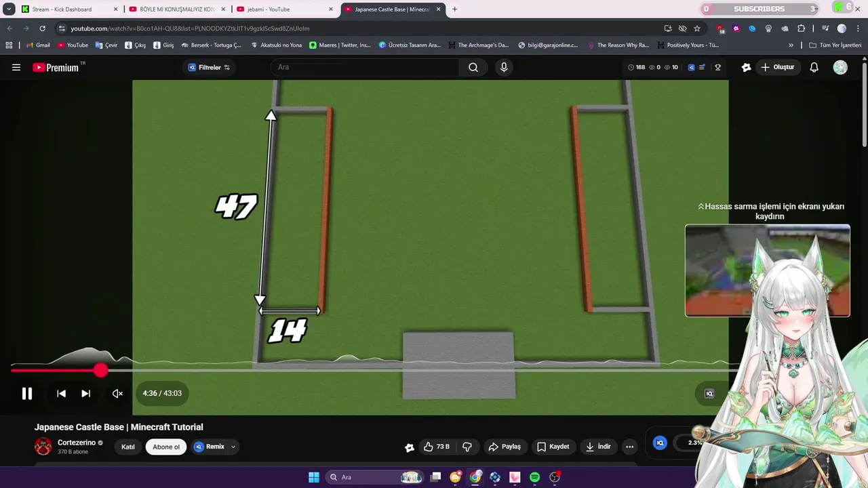Go back to previous page
This screenshot has width=868, height=488.
pos(9,28)
